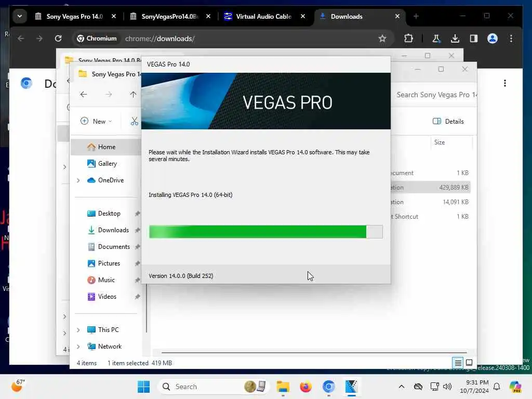
Task: Switch to Chromium on the taskbar
Action: tap(328, 387)
